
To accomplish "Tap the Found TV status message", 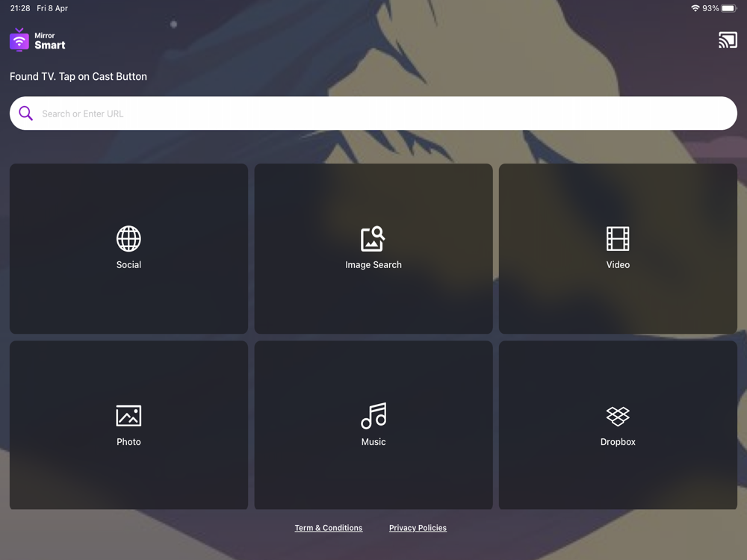I will tap(78, 76).
